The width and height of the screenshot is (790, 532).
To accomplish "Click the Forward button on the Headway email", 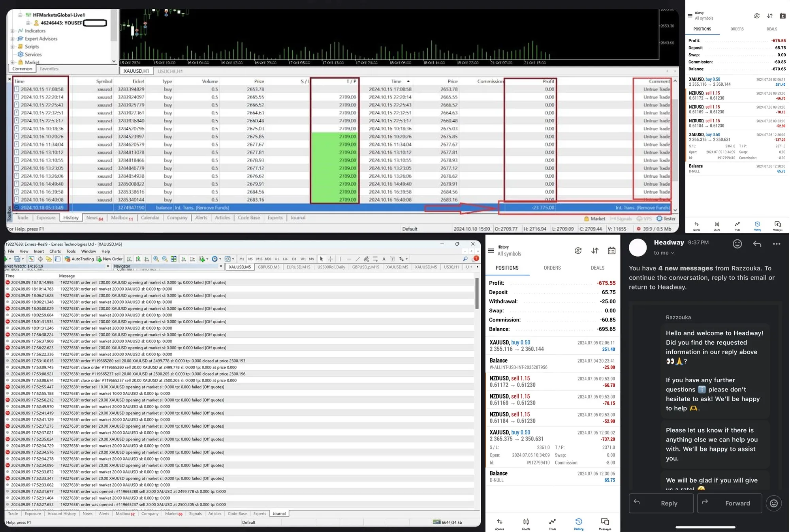I will pyautogui.click(x=730, y=503).
